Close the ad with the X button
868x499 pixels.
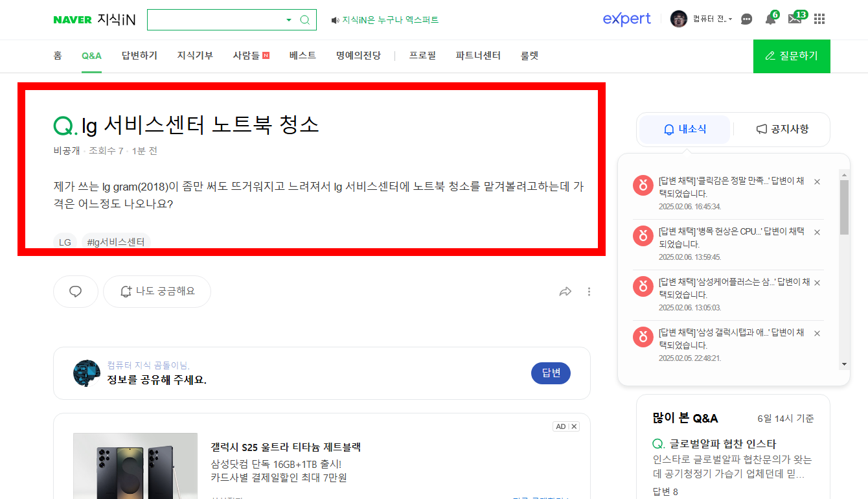(574, 426)
